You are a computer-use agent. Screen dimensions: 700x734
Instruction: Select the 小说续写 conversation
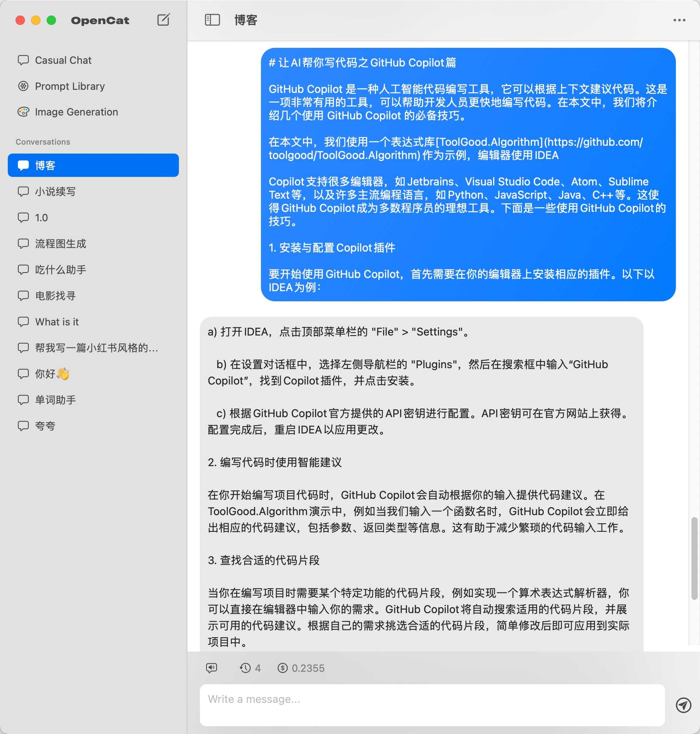point(93,191)
